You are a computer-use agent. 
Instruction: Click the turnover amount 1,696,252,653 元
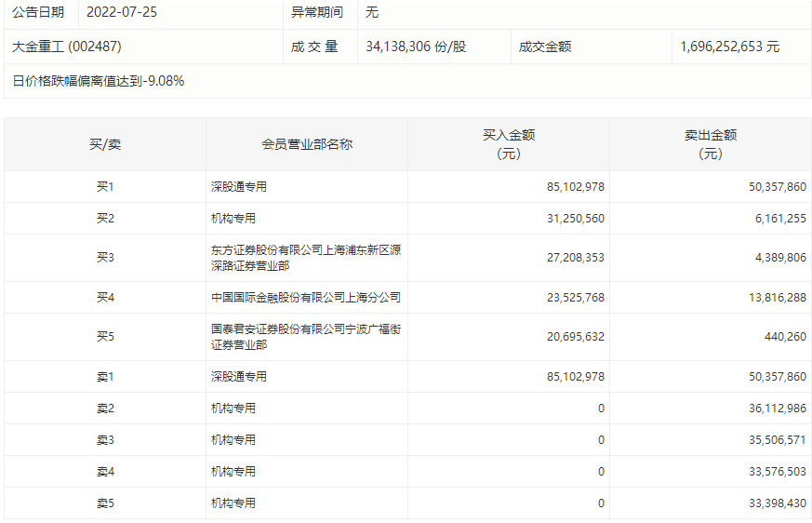(729, 47)
